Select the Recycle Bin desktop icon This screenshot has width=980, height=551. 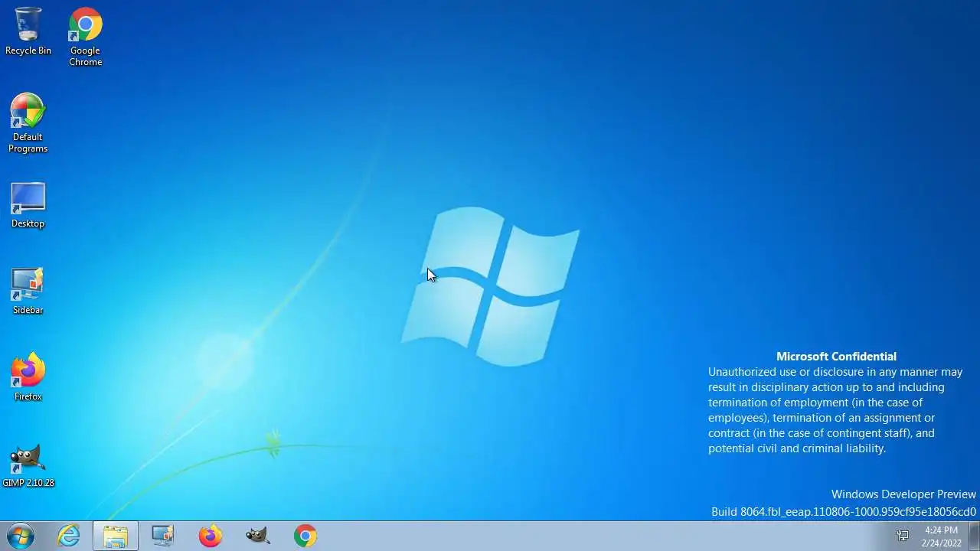[x=28, y=31]
